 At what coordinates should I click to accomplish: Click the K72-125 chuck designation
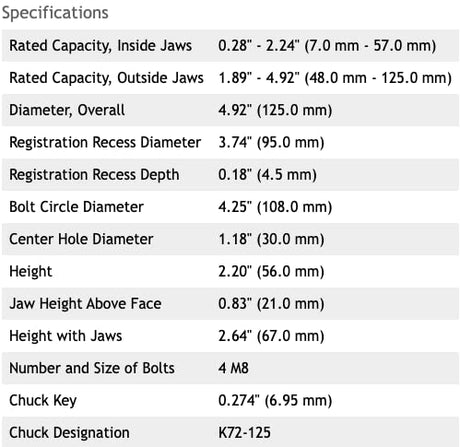click(x=244, y=433)
